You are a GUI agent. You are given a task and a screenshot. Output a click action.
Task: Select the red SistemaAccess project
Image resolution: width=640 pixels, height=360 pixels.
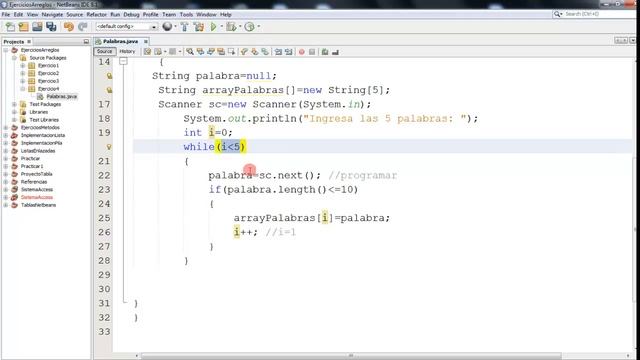(x=37, y=197)
